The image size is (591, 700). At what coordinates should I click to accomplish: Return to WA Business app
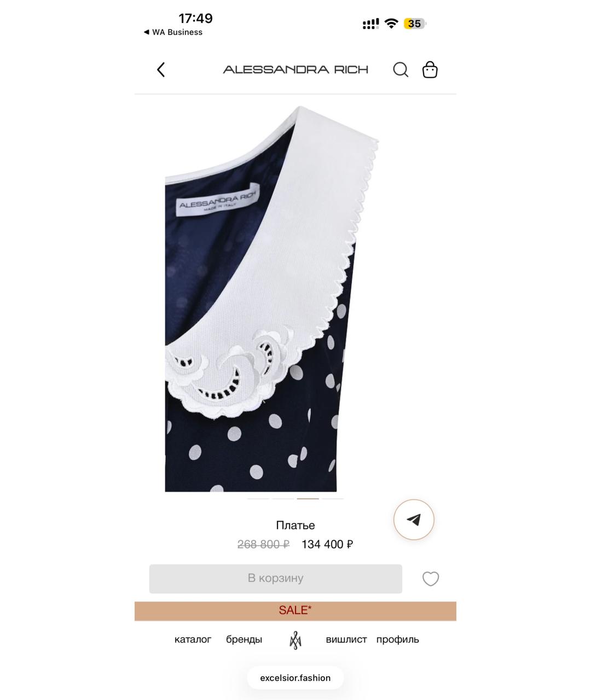(173, 32)
